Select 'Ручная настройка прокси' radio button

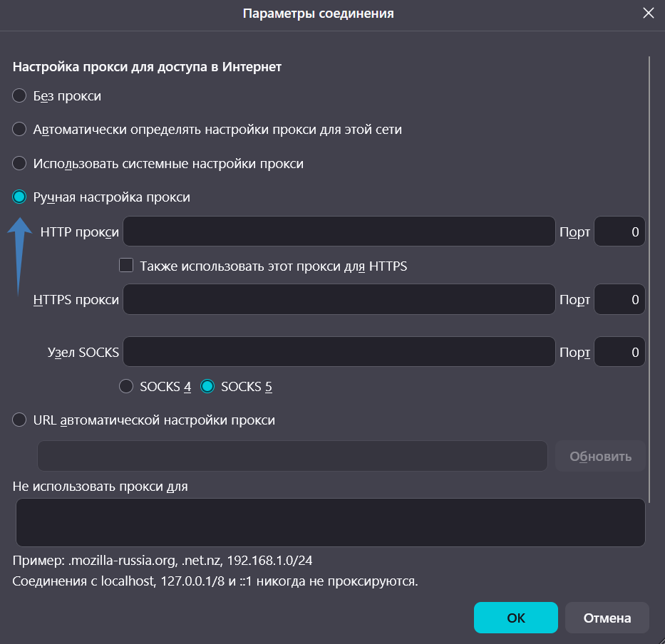(20, 197)
